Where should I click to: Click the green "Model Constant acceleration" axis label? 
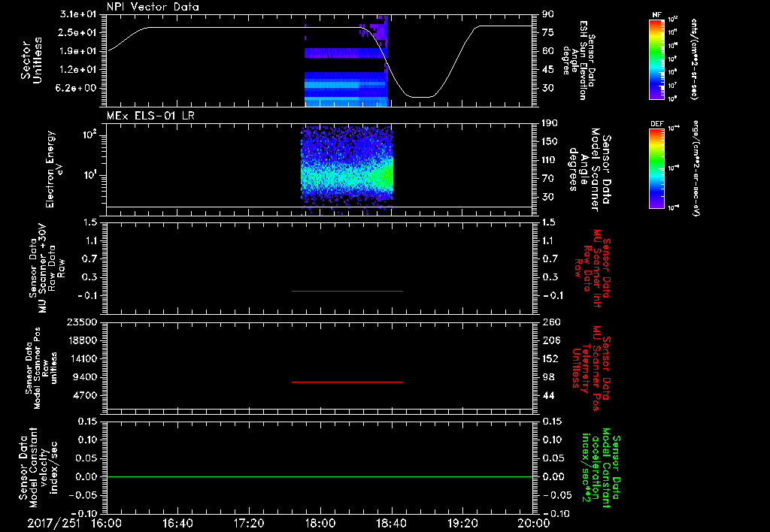601,467
